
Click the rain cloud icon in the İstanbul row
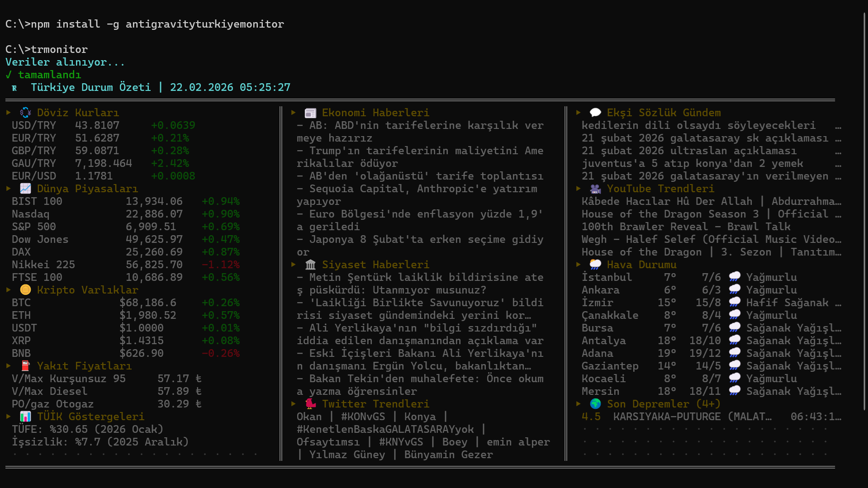(x=735, y=277)
